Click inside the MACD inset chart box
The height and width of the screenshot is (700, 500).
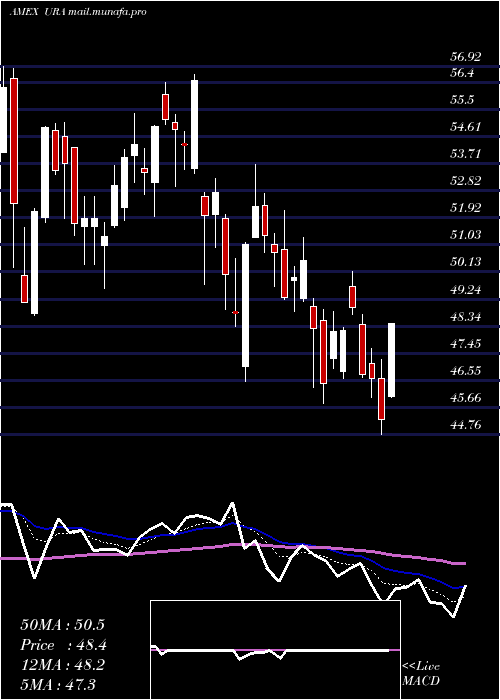[x=275, y=650]
